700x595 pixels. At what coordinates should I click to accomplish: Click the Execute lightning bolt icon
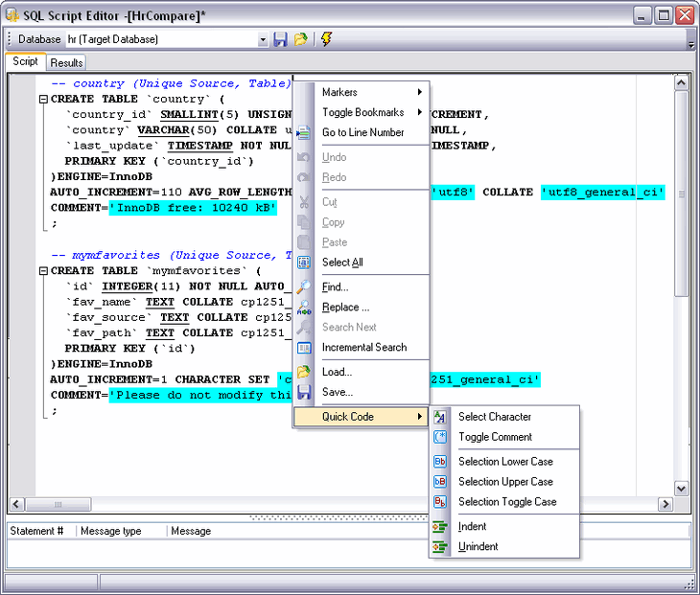pos(326,38)
